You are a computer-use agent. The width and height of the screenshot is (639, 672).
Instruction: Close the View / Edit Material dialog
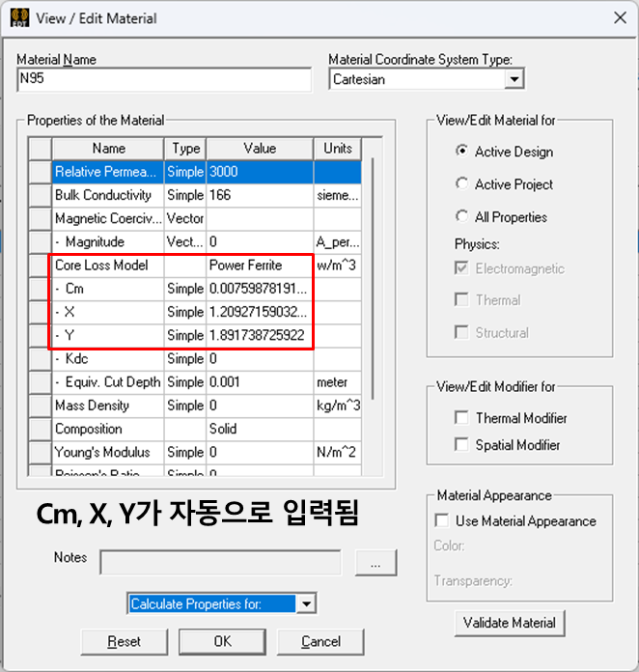(618, 17)
